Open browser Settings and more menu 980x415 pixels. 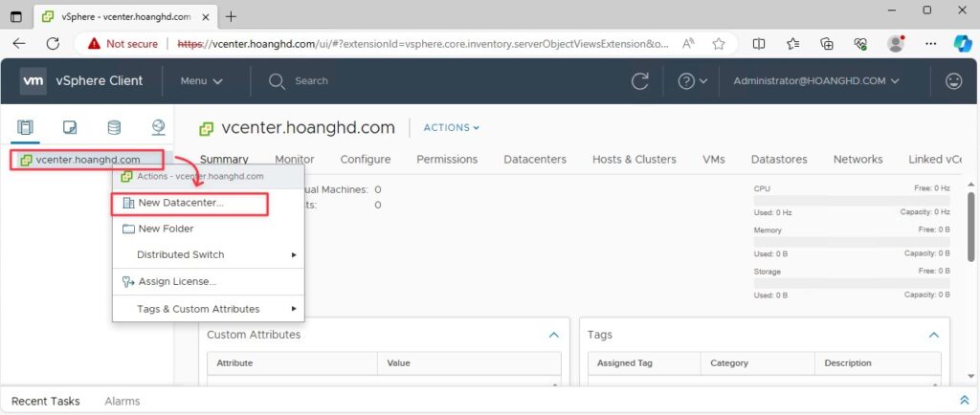[930, 44]
